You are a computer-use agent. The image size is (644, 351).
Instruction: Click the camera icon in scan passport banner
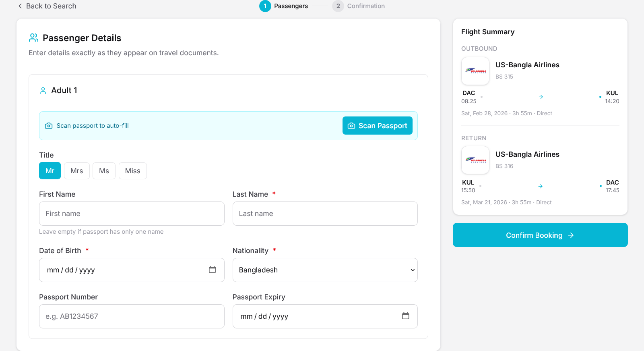pyautogui.click(x=49, y=125)
